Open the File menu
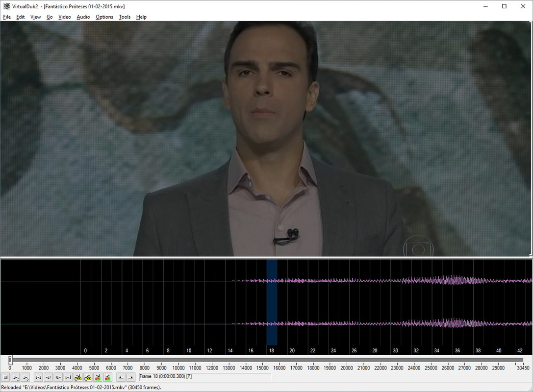The height and width of the screenshot is (392, 533). coord(7,17)
